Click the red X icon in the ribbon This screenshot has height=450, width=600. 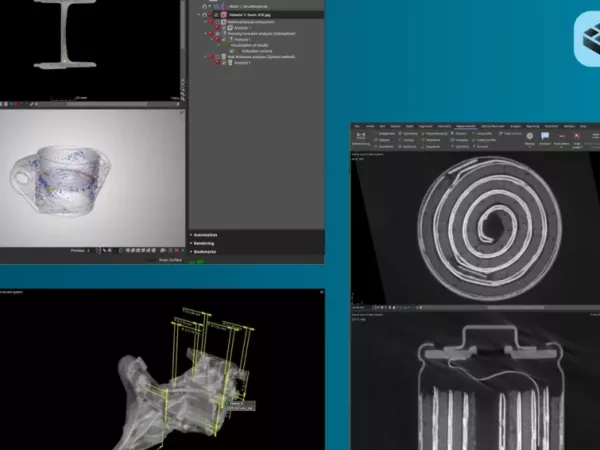tap(576, 136)
